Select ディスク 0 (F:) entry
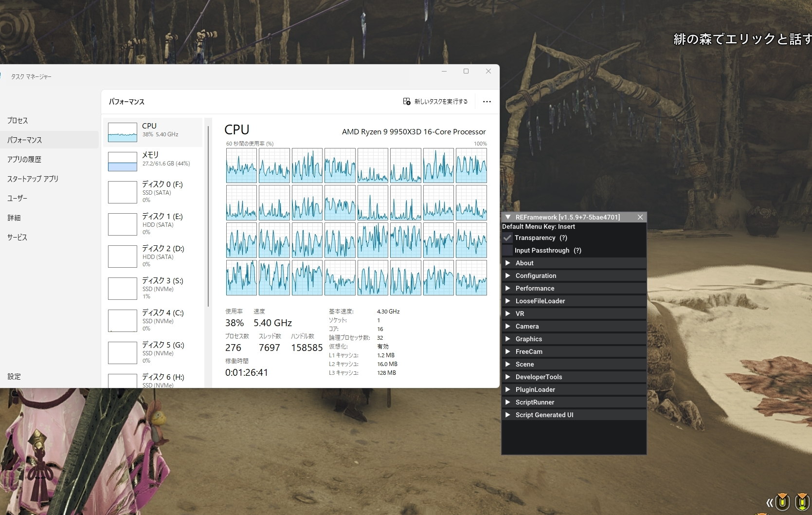This screenshot has height=515, width=812. [153, 192]
